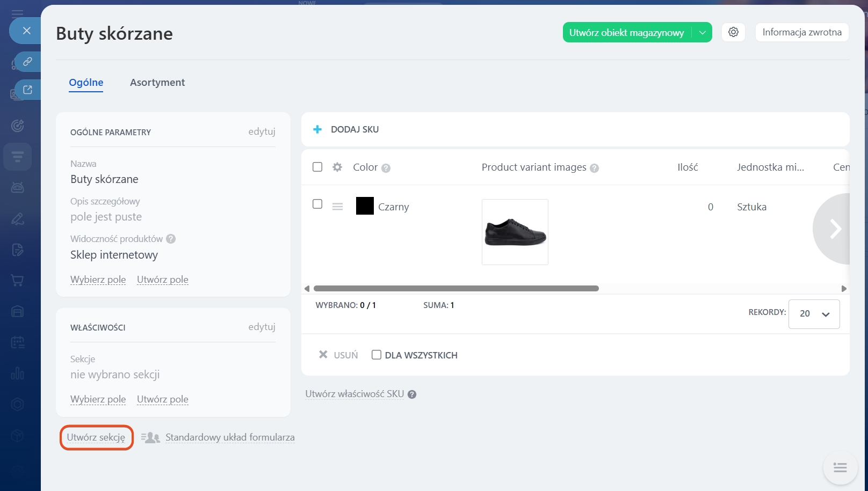Click the drag handle of Czarny row
This screenshot has width=868, height=491.
(337, 207)
